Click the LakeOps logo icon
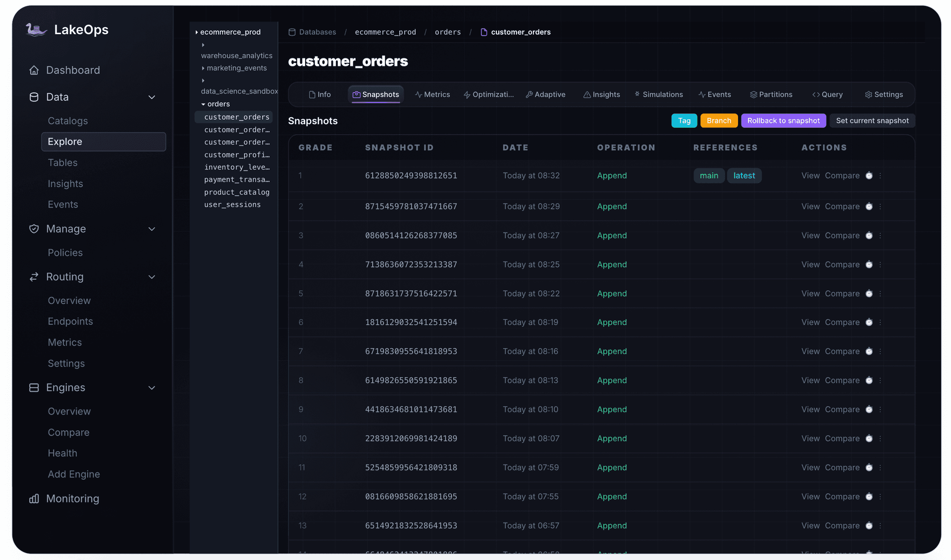Image resolution: width=951 pixels, height=560 pixels. click(36, 30)
